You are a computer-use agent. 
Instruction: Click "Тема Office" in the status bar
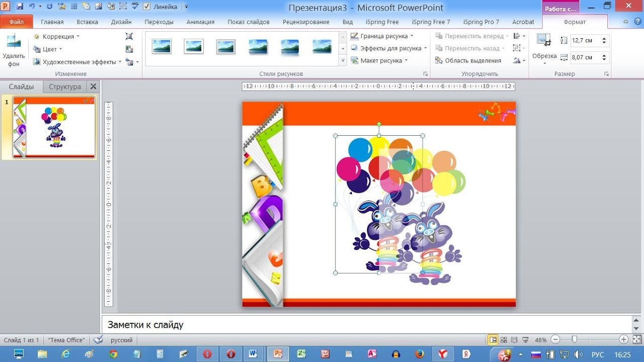tap(67, 340)
